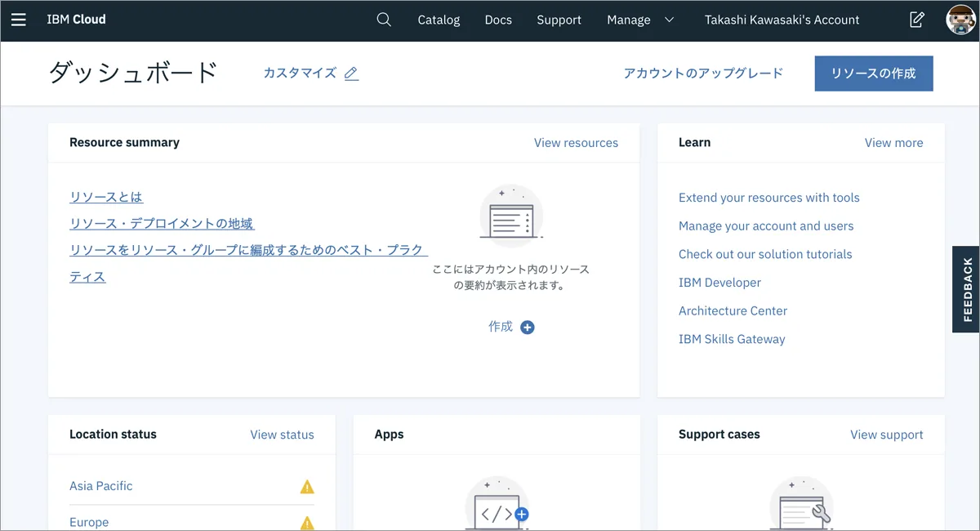Select the Asia Pacific location
Screen dimensions: 980x531
pos(100,486)
